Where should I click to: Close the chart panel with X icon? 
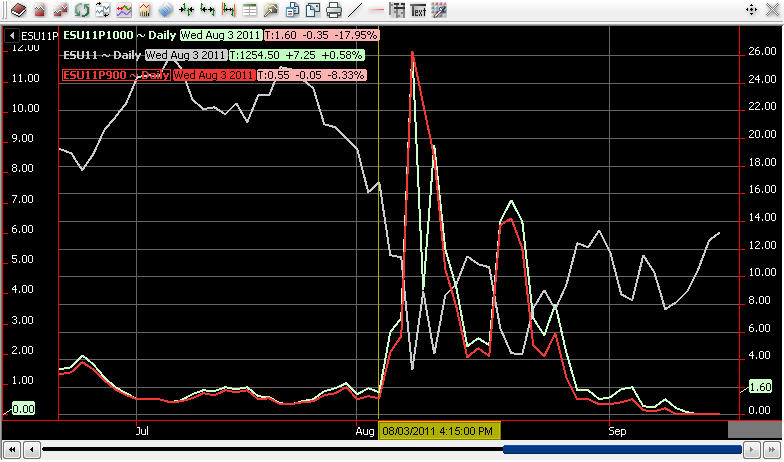coord(772,10)
